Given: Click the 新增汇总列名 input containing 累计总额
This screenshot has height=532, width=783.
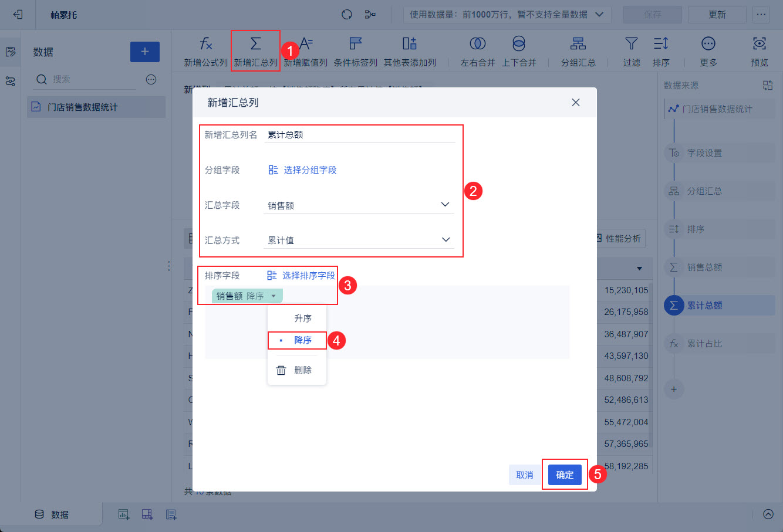Looking at the screenshot, I should pos(359,134).
